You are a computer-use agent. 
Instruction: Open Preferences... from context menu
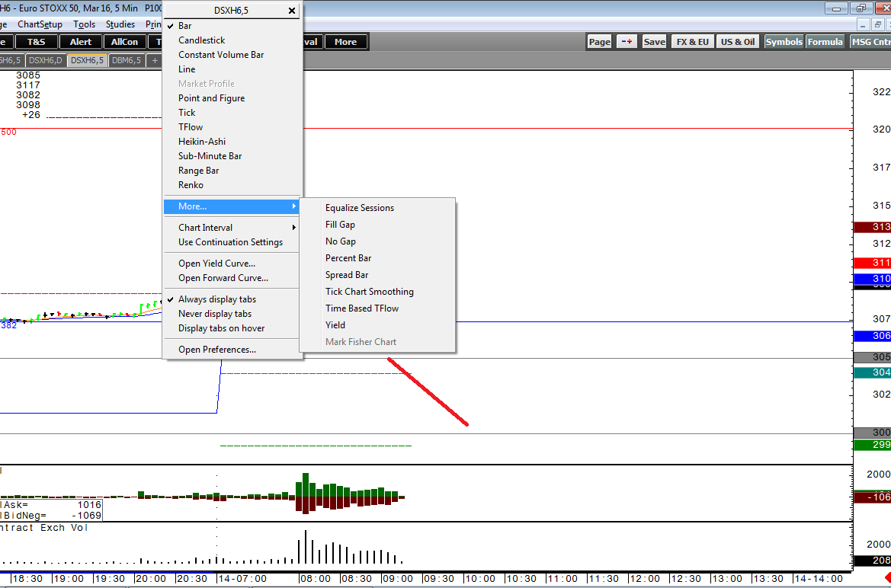pos(217,350)
